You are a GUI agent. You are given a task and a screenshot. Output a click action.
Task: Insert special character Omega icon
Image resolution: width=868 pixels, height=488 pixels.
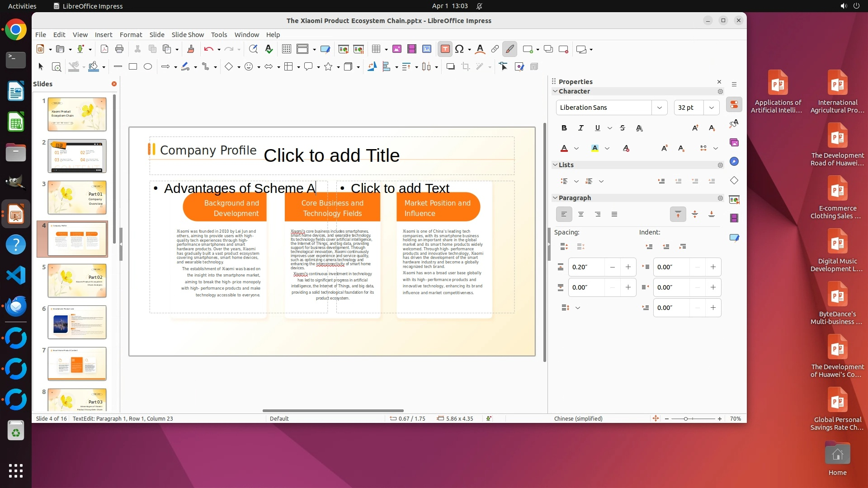point(459,49)
